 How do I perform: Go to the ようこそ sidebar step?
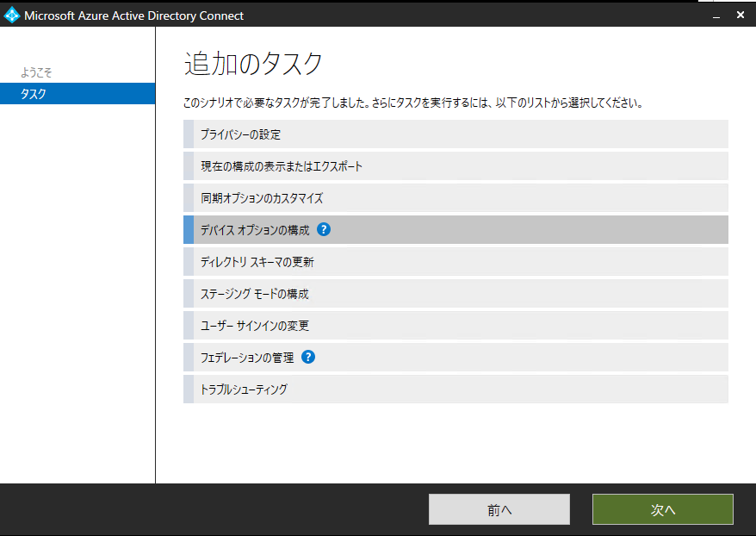tap(36, 72)
